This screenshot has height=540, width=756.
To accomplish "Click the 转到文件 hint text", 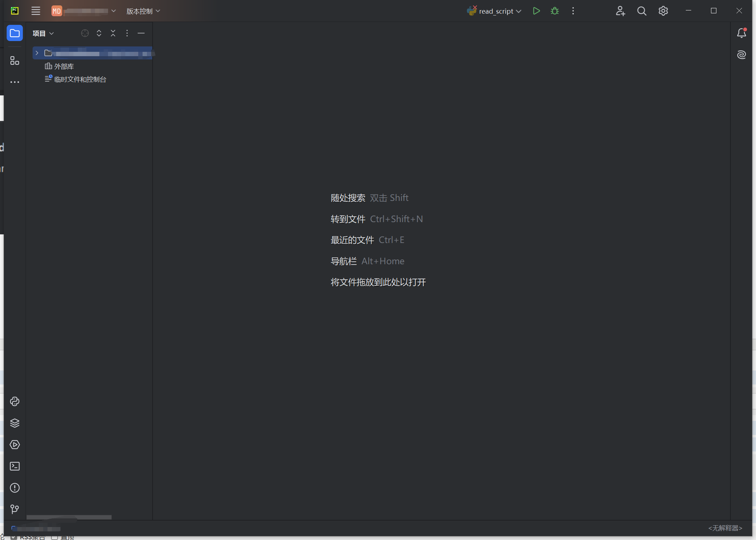I will point(348,219).
